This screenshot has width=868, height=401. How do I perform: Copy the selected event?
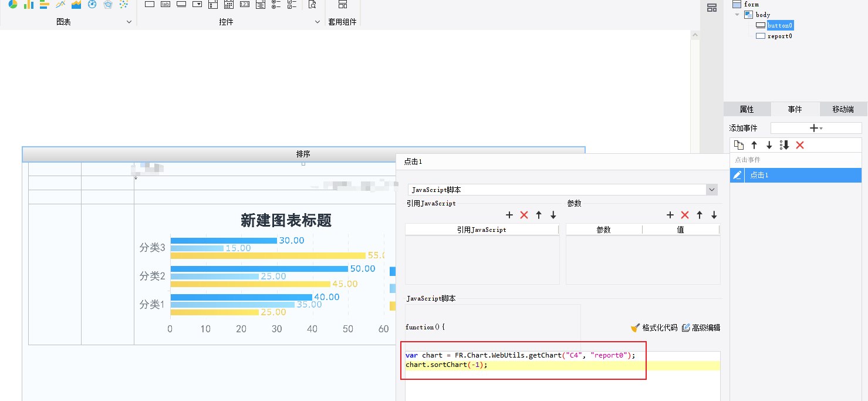[x=739, y=145]
